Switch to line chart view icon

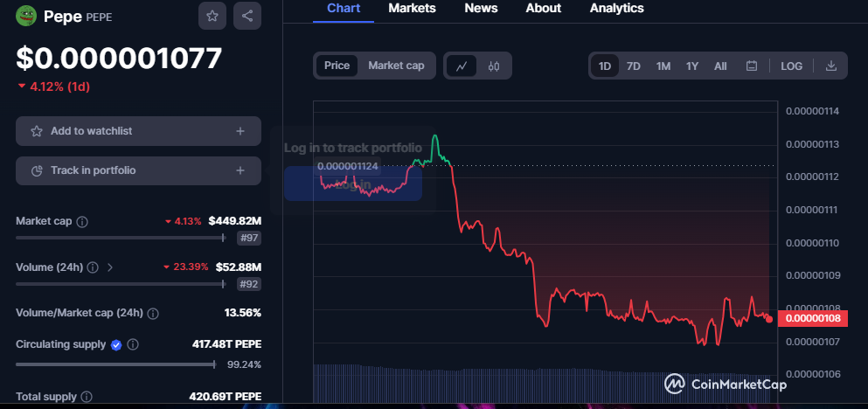(462, 66)
